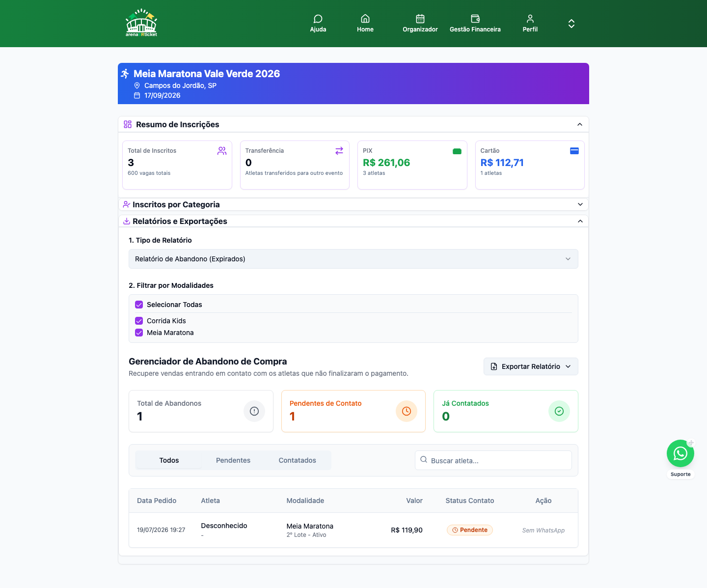Switch to the Contatados tab
The height and width of the screenshot is (588, 707).
pyautogui.click(x=298, y=460)
